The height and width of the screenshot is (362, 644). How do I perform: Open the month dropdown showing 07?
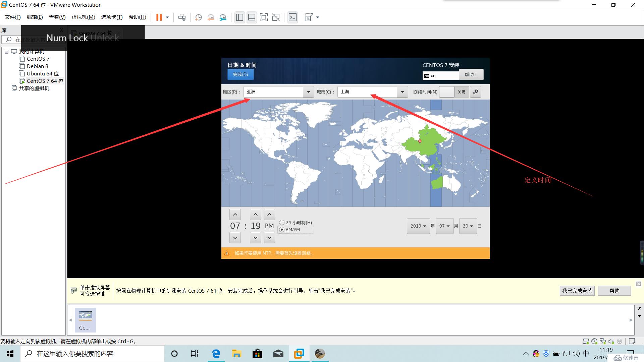(444, 226)
